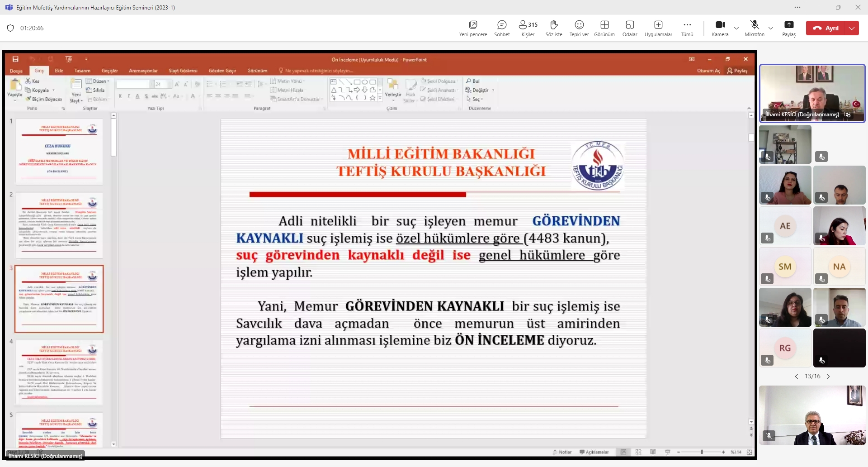This screenshot has width=868, height=467.
Task: Open Uygulamalar apps menu
Action: pyautogui.click(x=658, y=28)
